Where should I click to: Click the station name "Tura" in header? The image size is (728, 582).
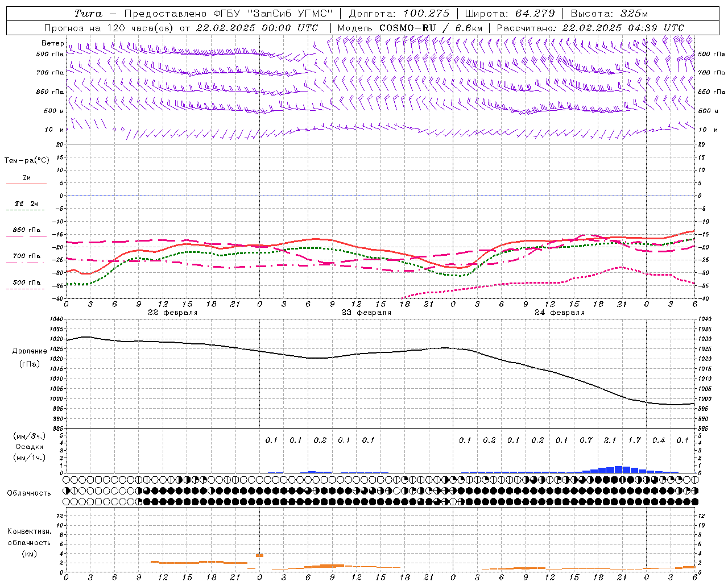88,14
